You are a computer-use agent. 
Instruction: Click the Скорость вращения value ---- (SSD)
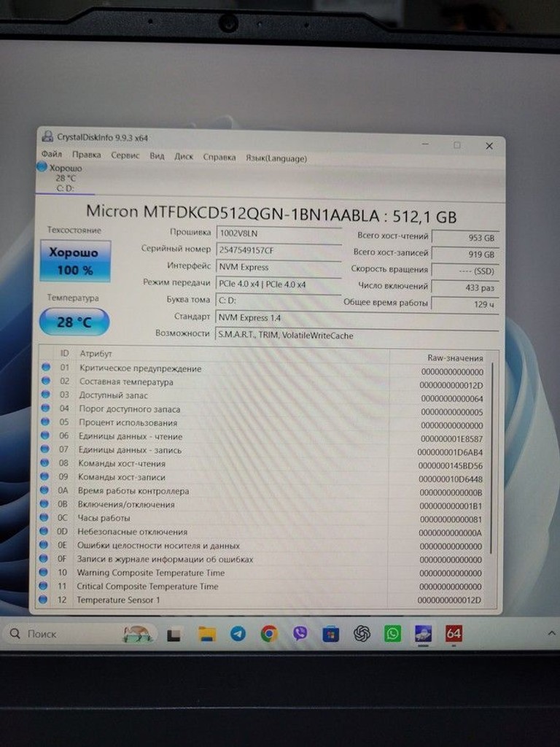tap(465, 271)
